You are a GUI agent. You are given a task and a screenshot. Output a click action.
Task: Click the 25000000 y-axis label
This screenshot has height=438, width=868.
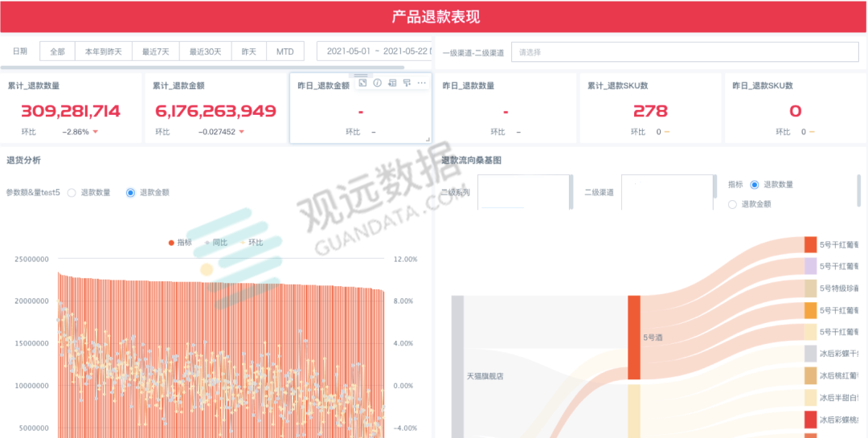[x=31, y=259]
